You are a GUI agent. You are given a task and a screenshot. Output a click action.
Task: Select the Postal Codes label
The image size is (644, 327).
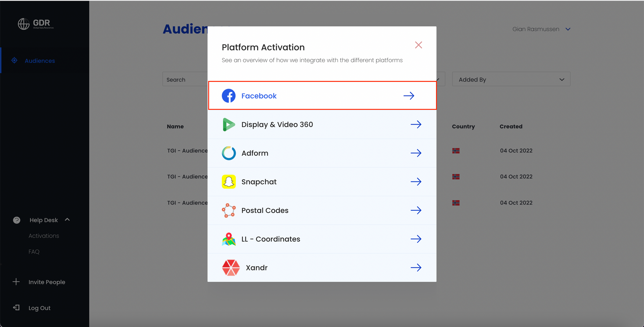[265, 210]
